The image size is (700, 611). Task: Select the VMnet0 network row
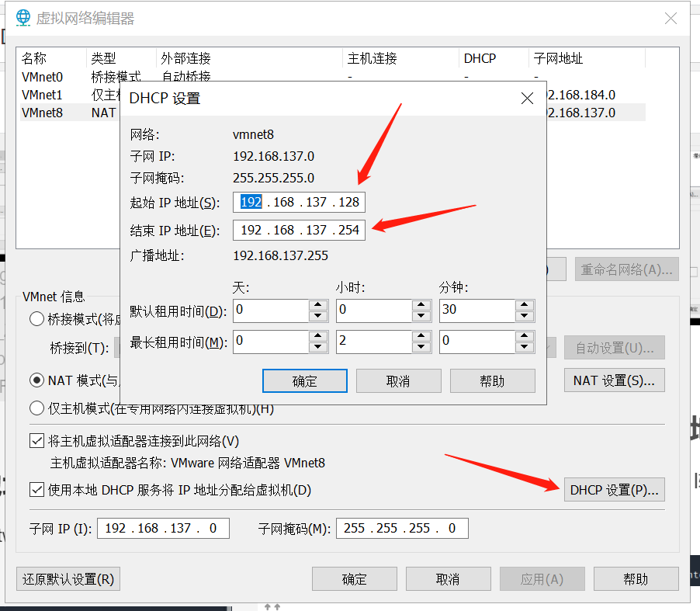point(43,77)
